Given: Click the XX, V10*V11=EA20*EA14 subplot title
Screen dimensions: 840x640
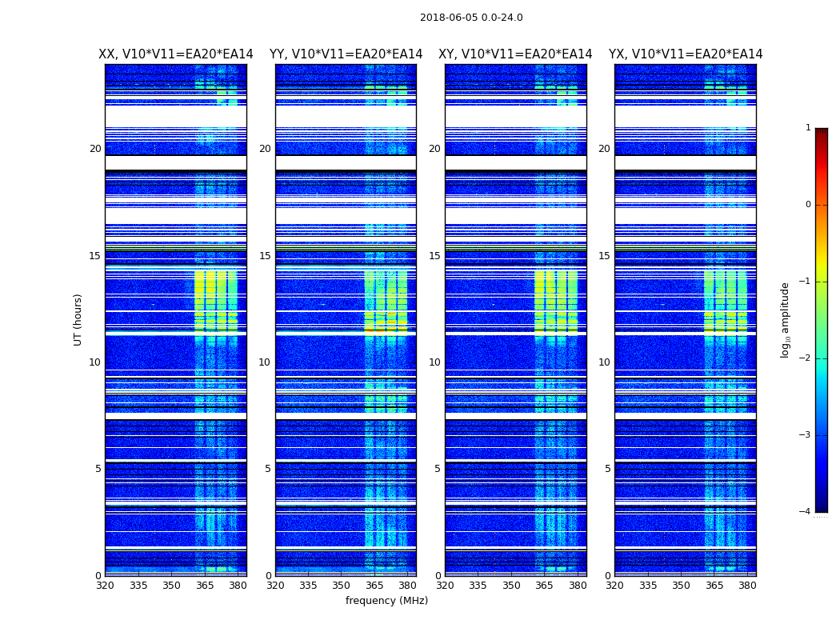Looking at the screenshot, I should [x=176, y=54].
